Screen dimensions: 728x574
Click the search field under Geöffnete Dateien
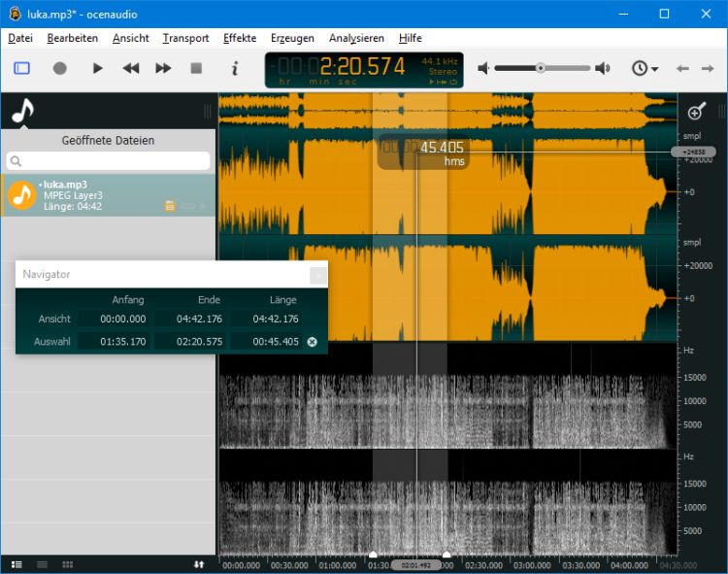108,160
